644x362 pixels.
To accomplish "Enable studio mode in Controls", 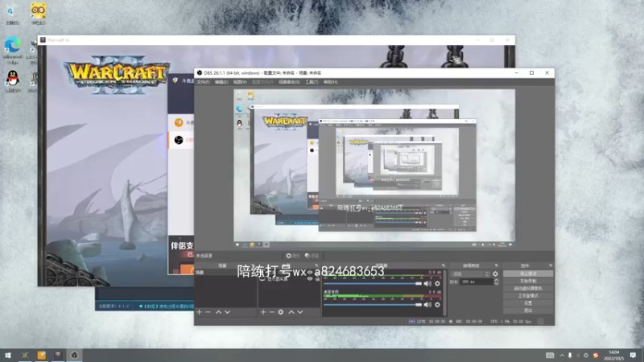I will tap(528, 296).
